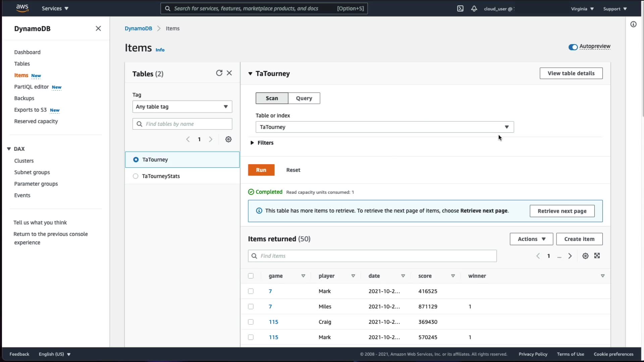Refresh the Tables list
644x362 pixels.
[x=219, y=73]
